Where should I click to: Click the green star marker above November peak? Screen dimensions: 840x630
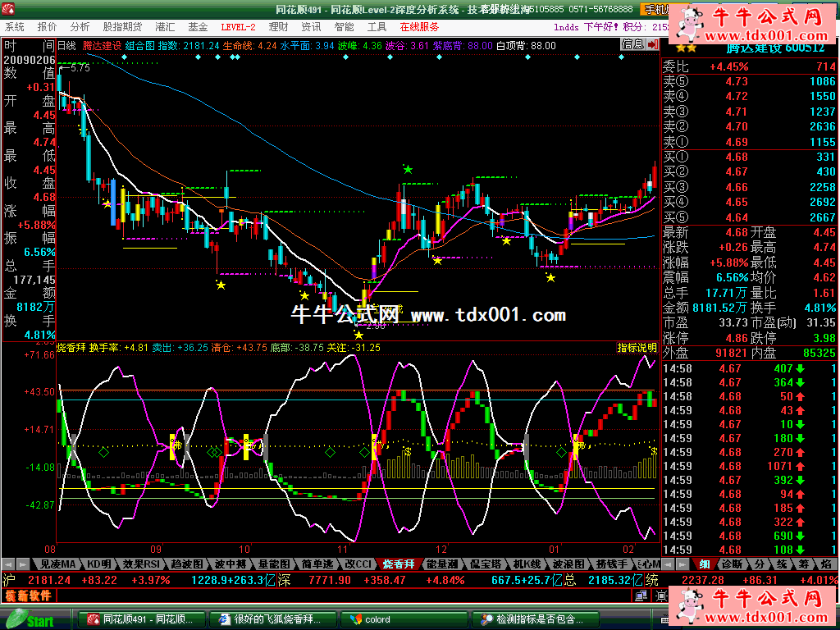click(x=408, y=170)
